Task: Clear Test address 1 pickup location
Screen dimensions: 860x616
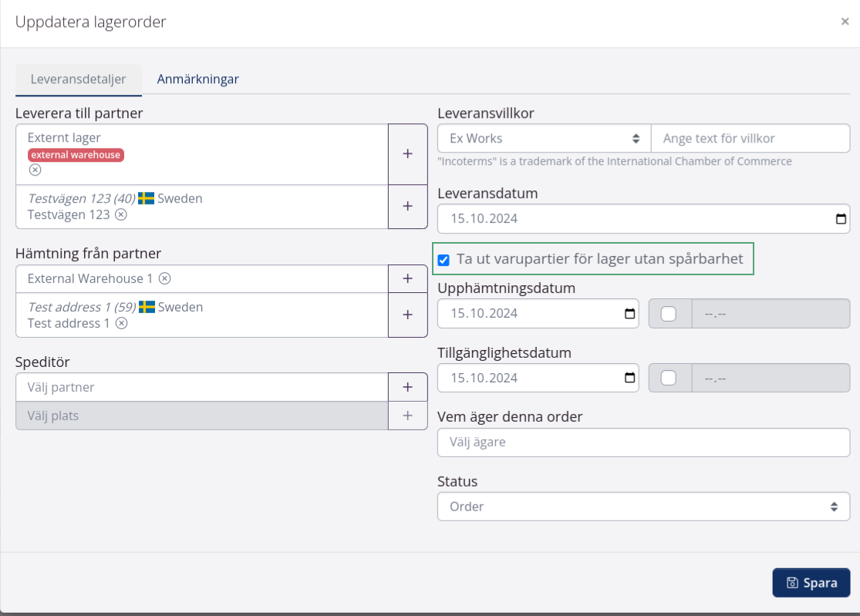Action: tap(121, 324)
